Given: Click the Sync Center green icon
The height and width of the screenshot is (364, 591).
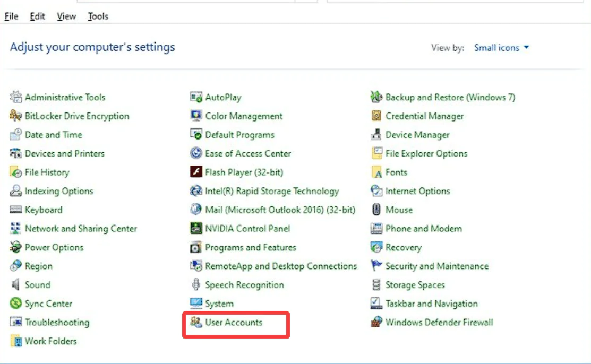Looking at the screenshot, I should click(16, 304).
